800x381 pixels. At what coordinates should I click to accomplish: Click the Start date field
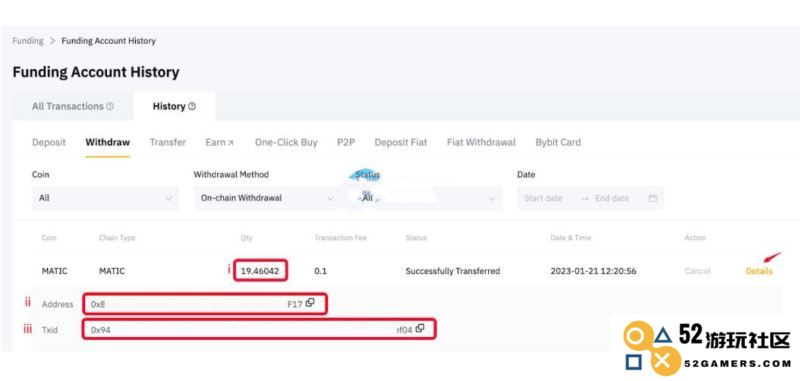543,198
